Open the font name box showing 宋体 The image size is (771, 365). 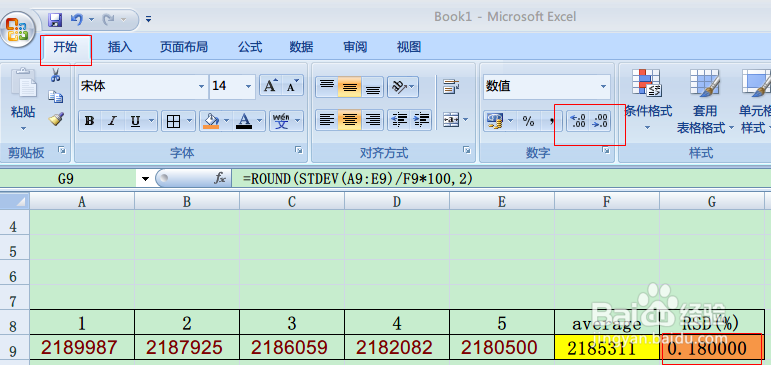[143, 87]
